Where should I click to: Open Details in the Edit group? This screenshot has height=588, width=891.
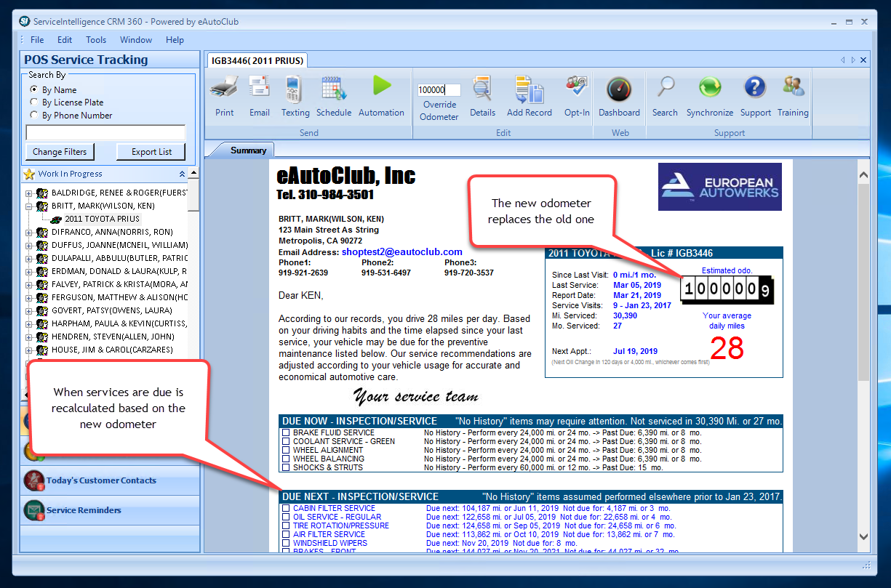point(482,89)
